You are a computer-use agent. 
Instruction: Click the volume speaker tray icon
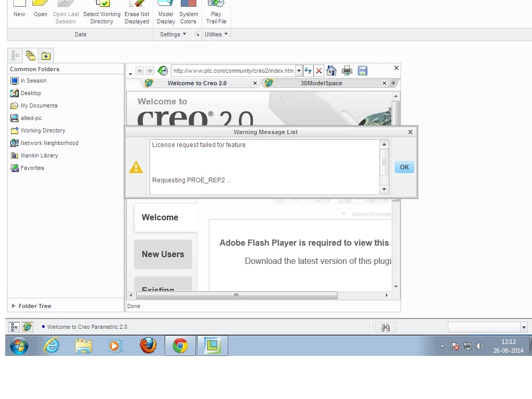(x=480, y=346)
